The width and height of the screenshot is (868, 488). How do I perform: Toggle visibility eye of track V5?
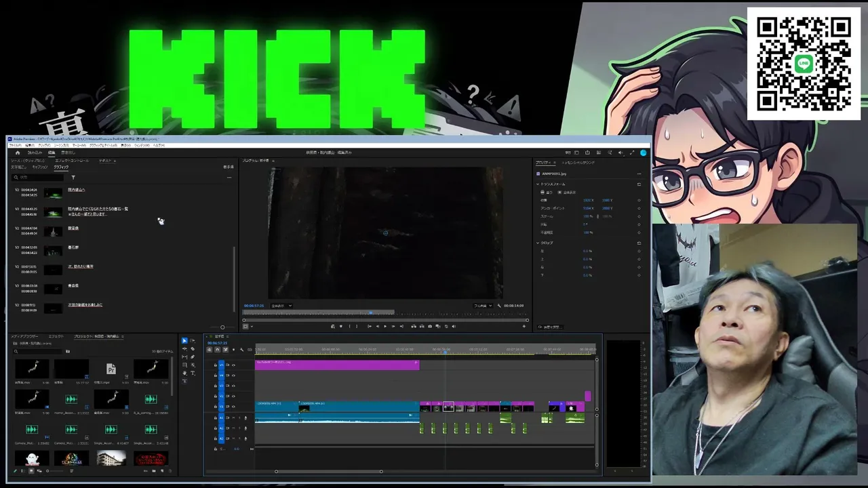233,365
